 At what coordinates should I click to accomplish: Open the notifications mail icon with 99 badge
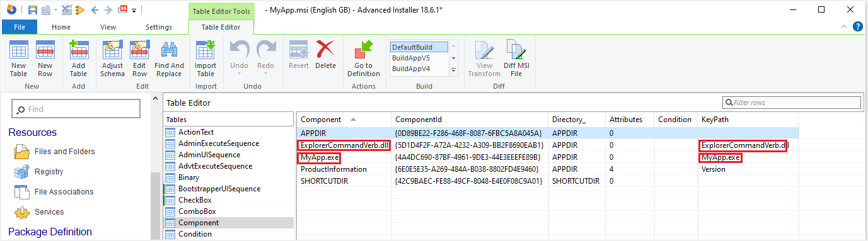pyautogui.click(x=122, y=9)
